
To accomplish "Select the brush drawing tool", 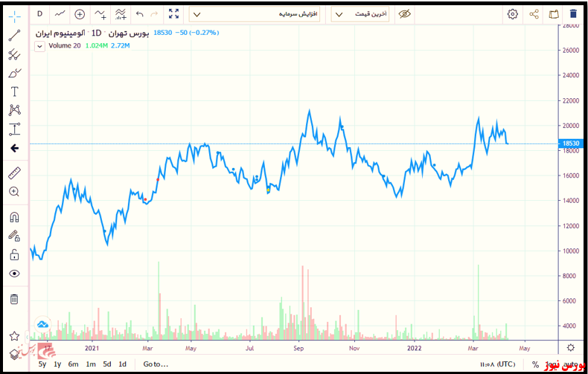I will 14,73.
